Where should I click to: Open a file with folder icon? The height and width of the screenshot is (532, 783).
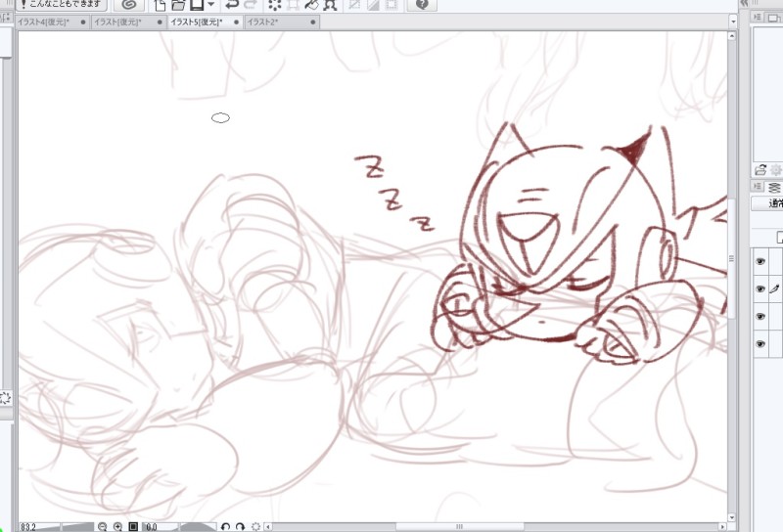click(x=178, y=5)
